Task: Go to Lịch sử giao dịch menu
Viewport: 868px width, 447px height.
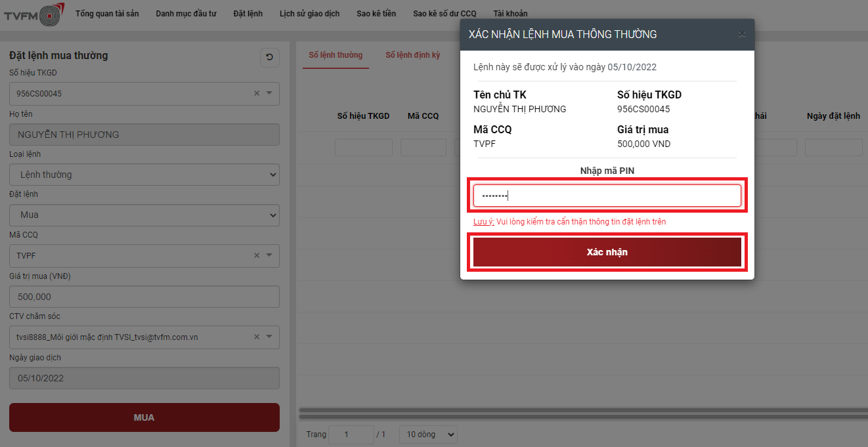Action: tap(309, 14)
